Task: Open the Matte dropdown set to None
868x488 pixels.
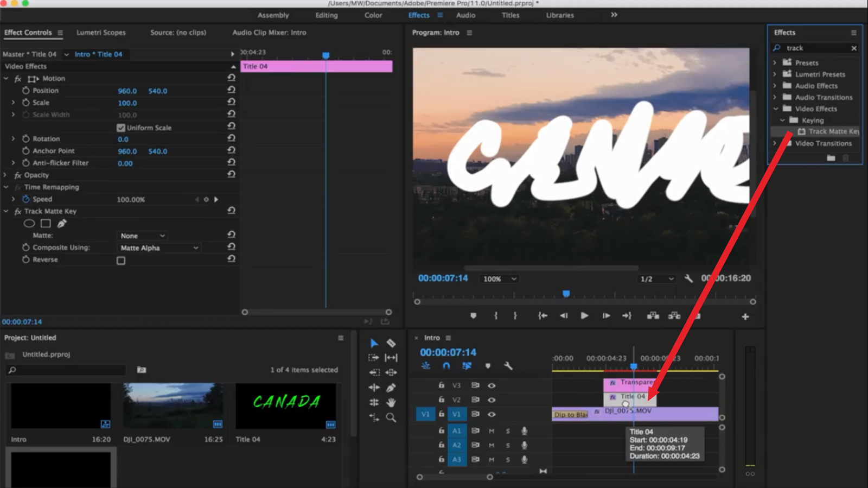Action: [143, 236]
